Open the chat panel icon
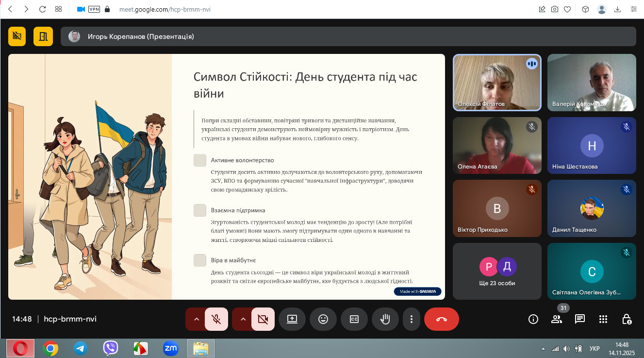 [580, 319]
